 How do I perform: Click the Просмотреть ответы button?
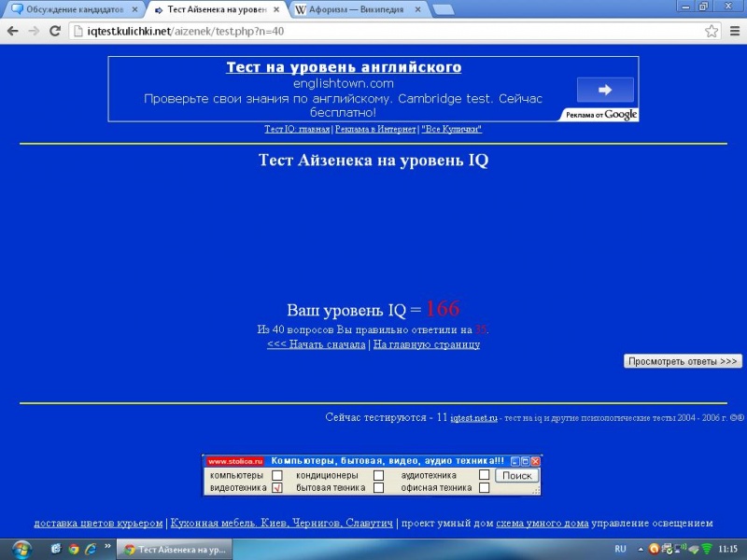coord(683,361)
